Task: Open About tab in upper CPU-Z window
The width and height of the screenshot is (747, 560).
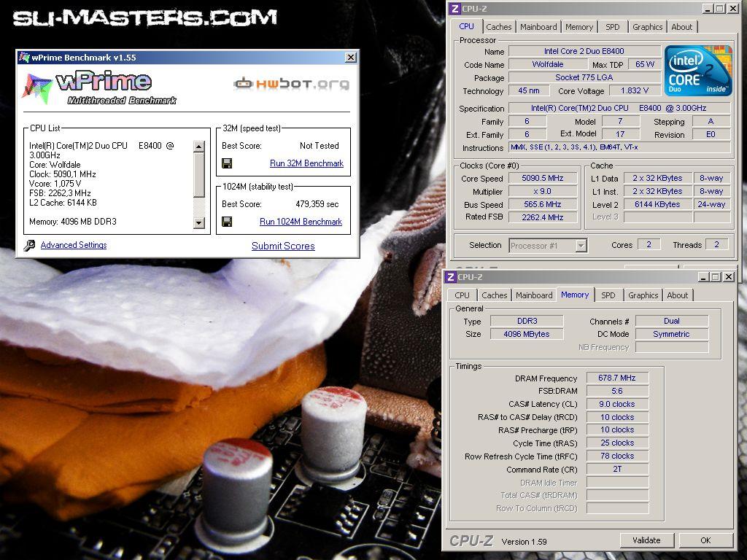Action: 682,27
